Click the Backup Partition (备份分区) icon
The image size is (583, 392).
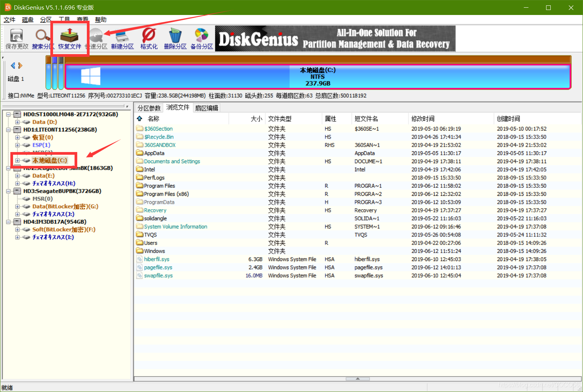(201, 35)
